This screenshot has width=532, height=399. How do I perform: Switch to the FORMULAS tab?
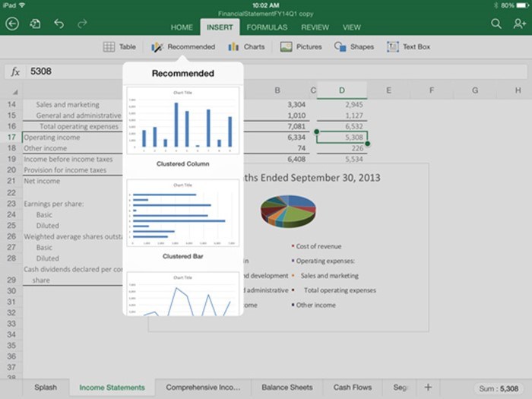pos(267,27)
